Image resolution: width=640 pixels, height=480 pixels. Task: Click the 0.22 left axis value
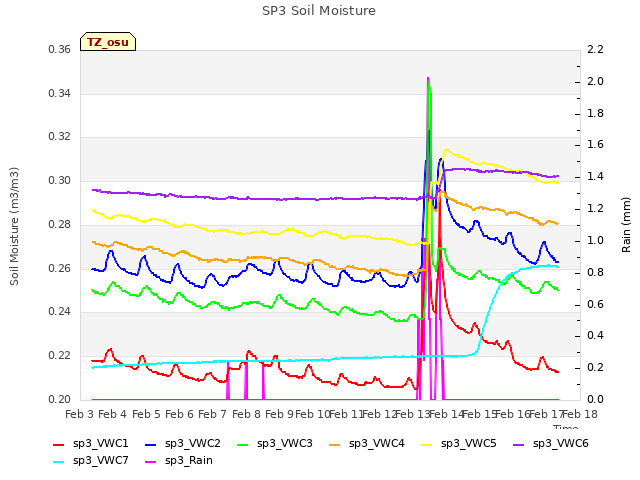[x=60, y=356]
